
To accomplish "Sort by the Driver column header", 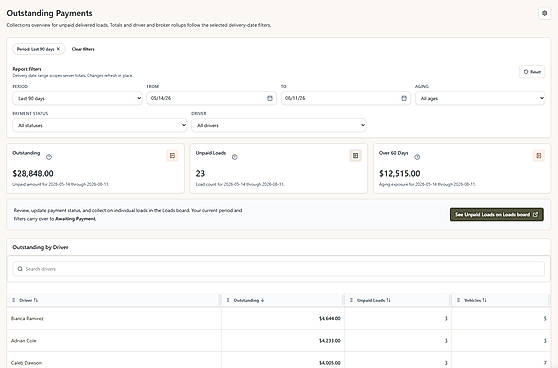I will coord(28,300).
